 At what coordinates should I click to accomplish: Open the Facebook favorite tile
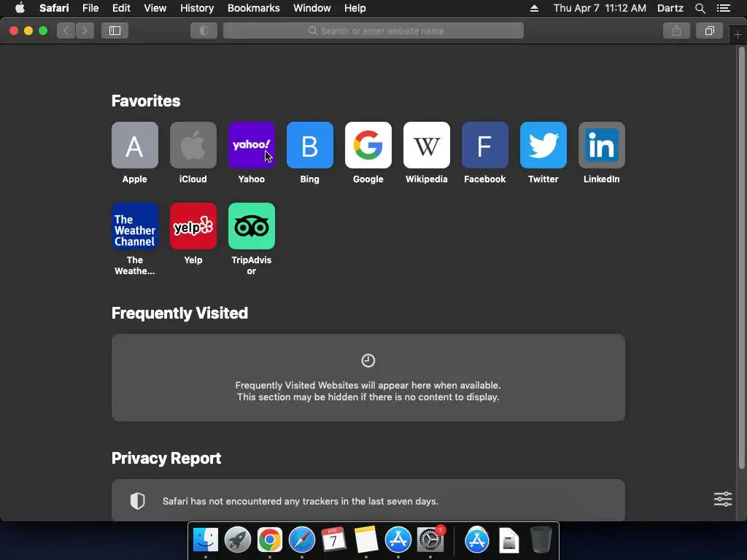point(485,145)
